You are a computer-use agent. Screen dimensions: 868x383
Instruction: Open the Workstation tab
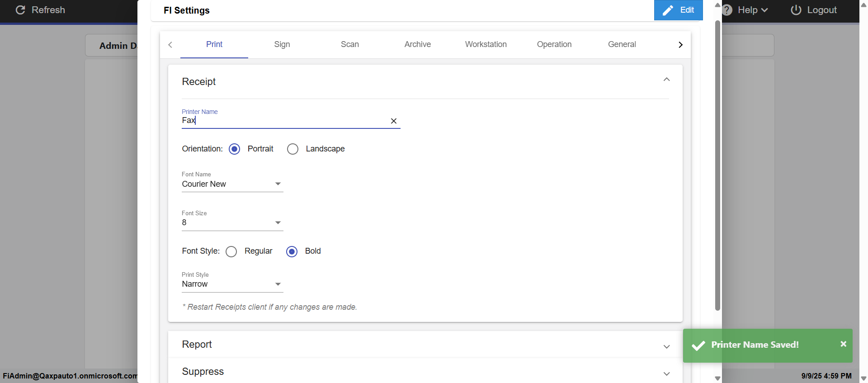tap(486, 44)
